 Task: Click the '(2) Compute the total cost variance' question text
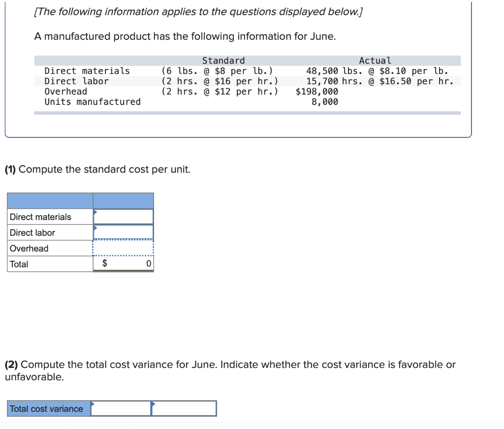pos(230,370)
